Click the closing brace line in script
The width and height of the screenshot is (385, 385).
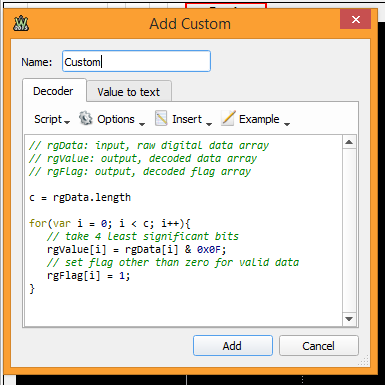pos(32,289)
